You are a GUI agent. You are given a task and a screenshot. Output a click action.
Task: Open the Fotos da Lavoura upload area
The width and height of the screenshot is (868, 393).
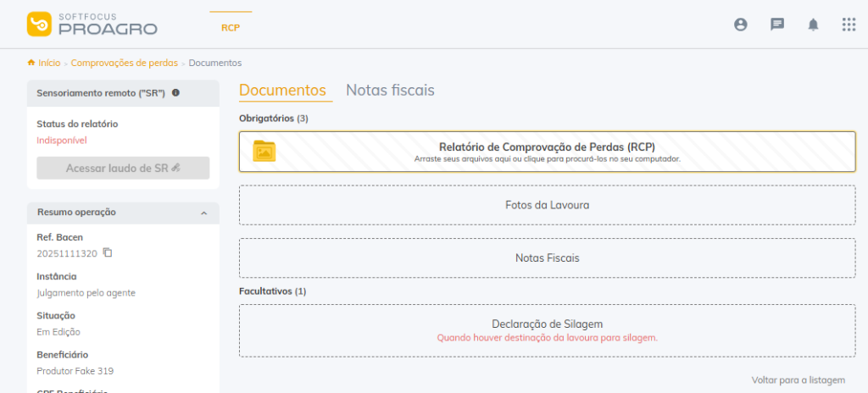pyautogui.click(x=547, y=205)
